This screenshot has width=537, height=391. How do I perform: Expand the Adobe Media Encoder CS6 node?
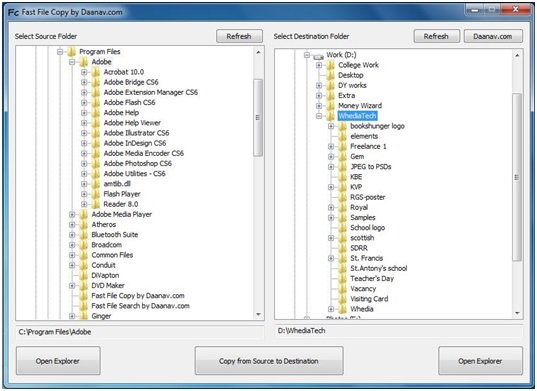(84, 153)
